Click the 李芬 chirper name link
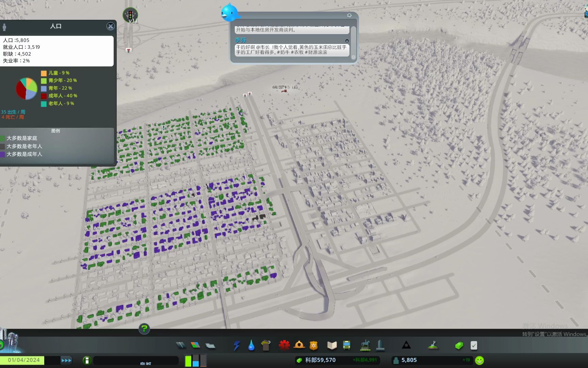Screen dimensions: 588x368 pos(241,40)
